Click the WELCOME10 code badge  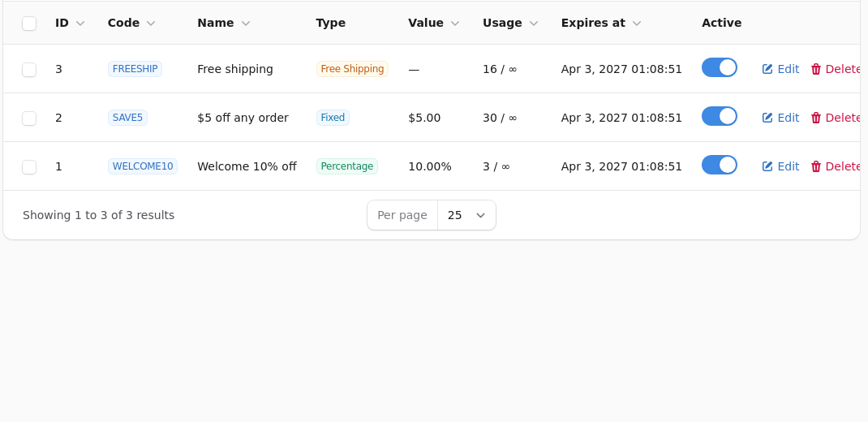click(x=143, y=166)
